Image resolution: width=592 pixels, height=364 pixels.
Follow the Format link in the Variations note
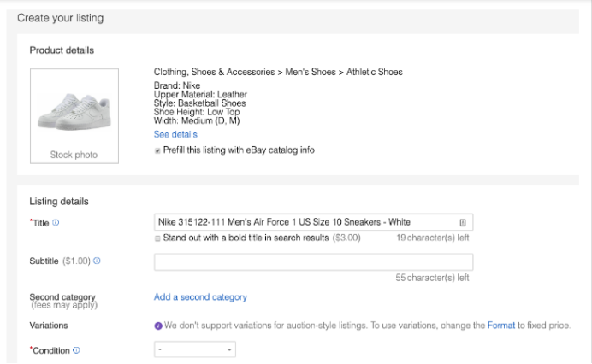[x=501, y=326]
